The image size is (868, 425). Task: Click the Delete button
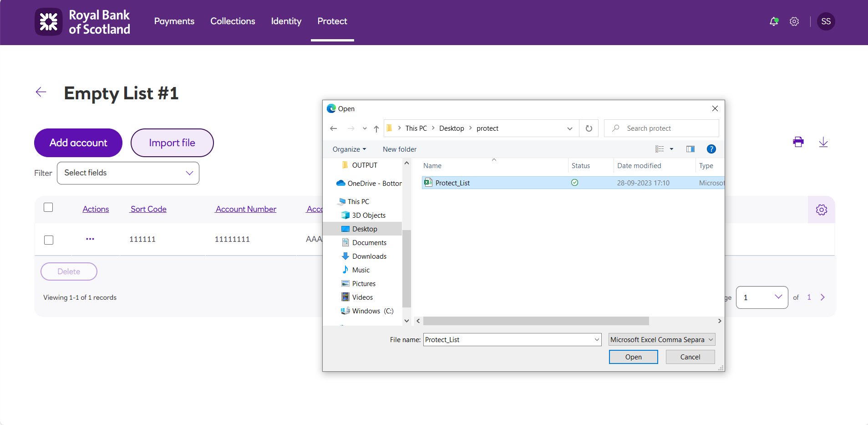pos(69,271)
